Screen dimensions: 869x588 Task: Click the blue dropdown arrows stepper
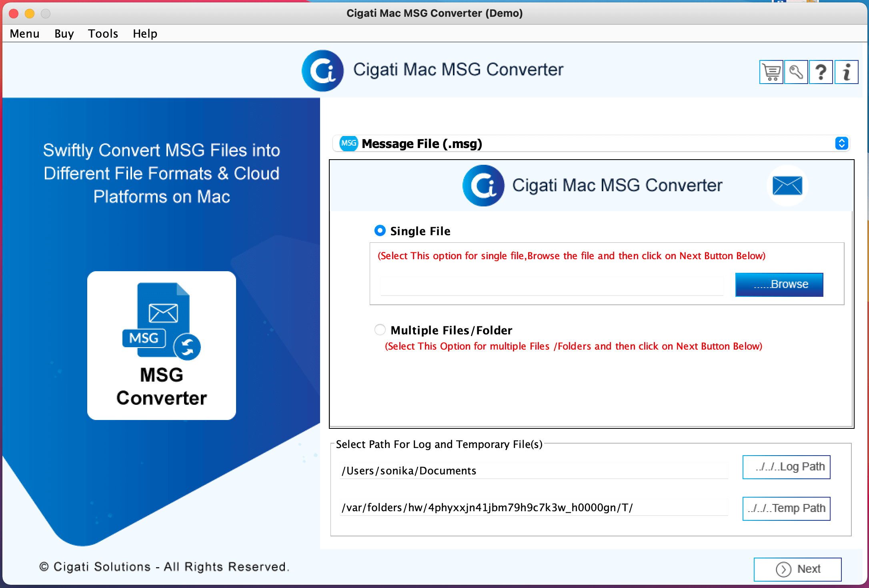pos(841,143)
